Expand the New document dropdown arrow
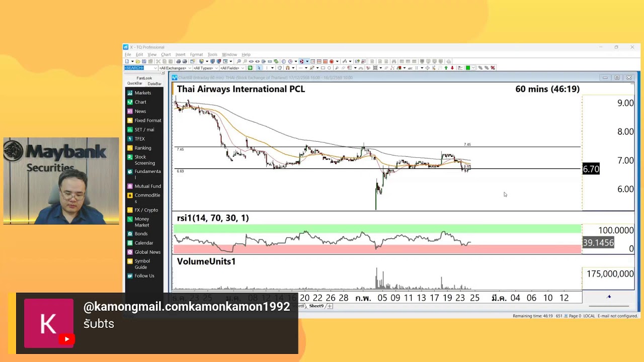Viewport: 644px width, 362px height. (132, 61)
